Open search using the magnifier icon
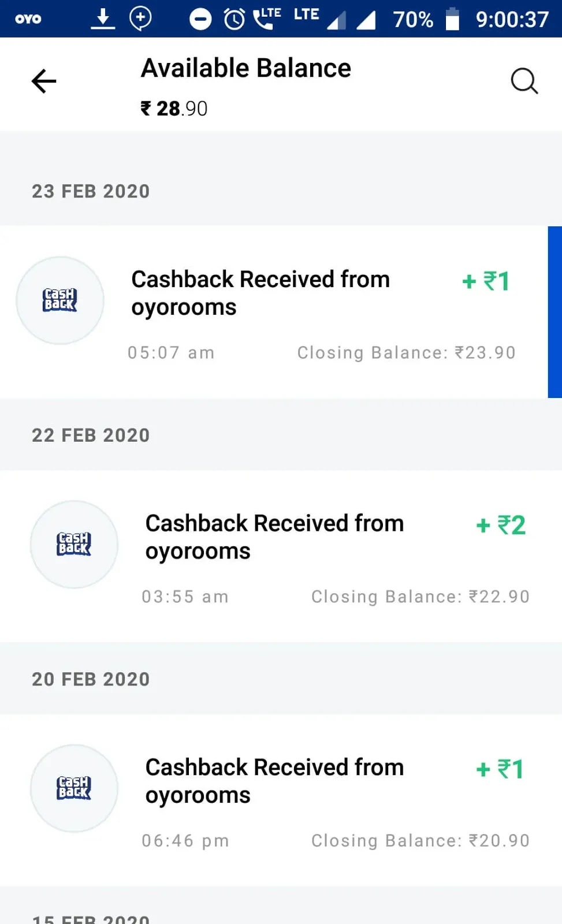The height and width of the screenshot is (924, 562). coord(524,81)
